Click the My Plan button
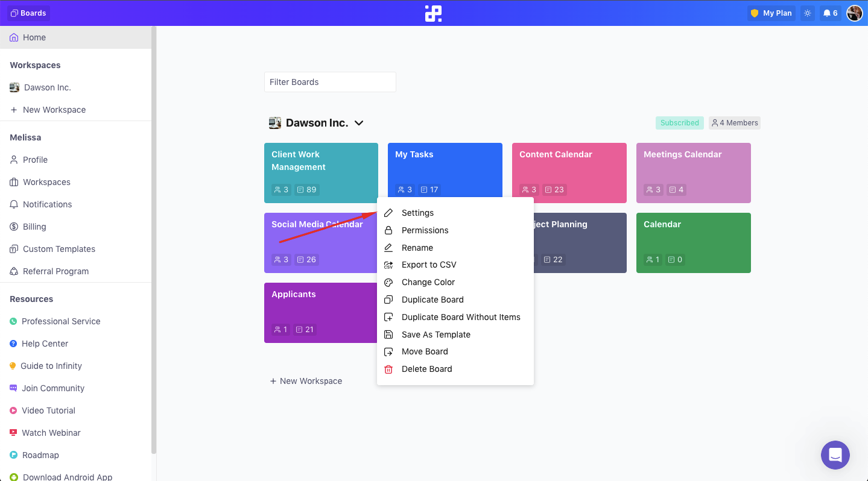The height and width of the screenshot is (481, 868). coord(771,13)
